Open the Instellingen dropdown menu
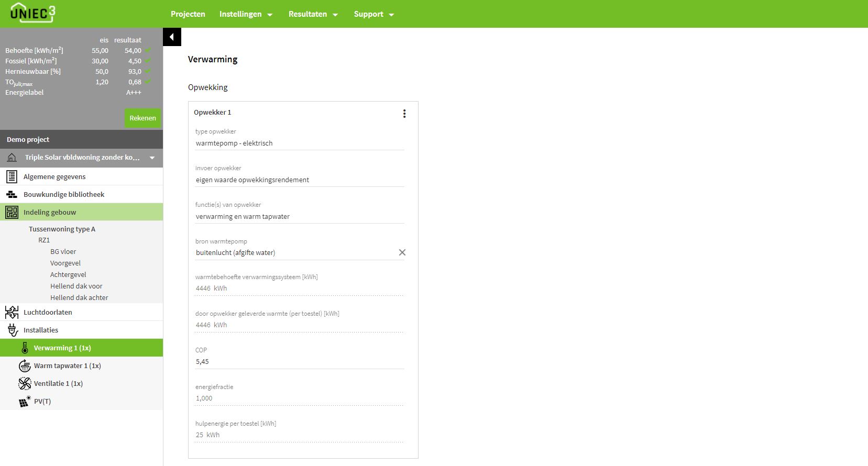Screen dimensions: 868x466 (x=246, y=14)
